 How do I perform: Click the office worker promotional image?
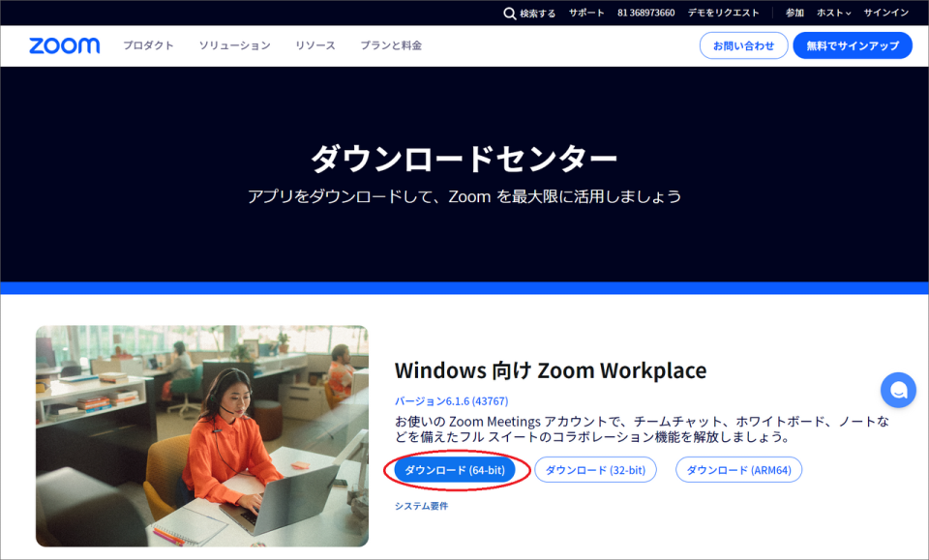(x=202, y=435)
